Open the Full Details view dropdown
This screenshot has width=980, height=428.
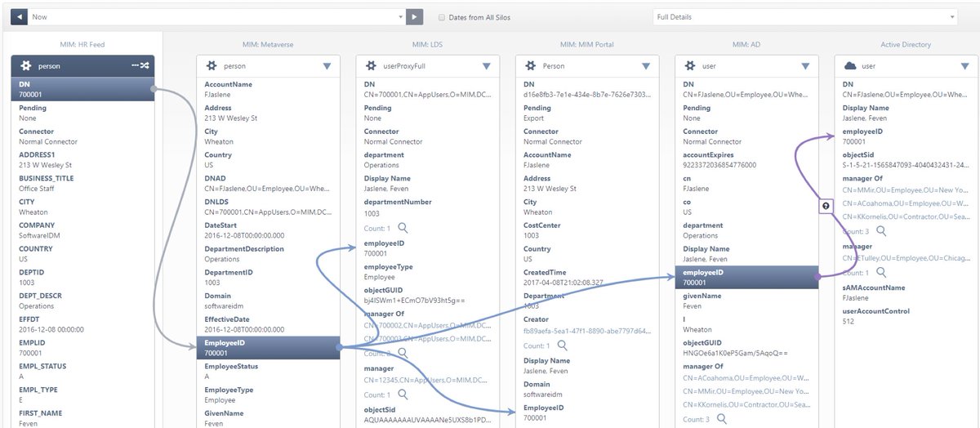coord(804,16)
